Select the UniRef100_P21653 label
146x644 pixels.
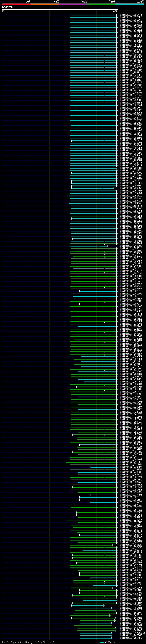click(131, 417)
